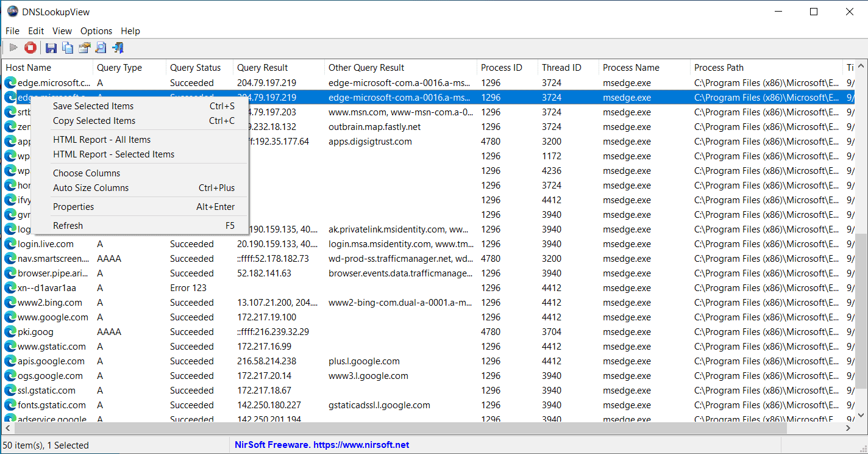Click the horizontal scrollbar thumb

tap(400, 429)
